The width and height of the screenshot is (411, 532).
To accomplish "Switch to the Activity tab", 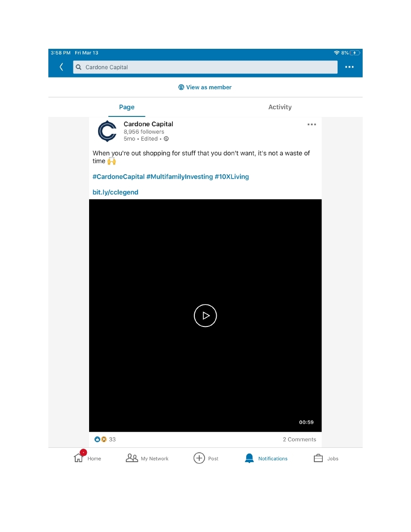I will pos(280,107).
